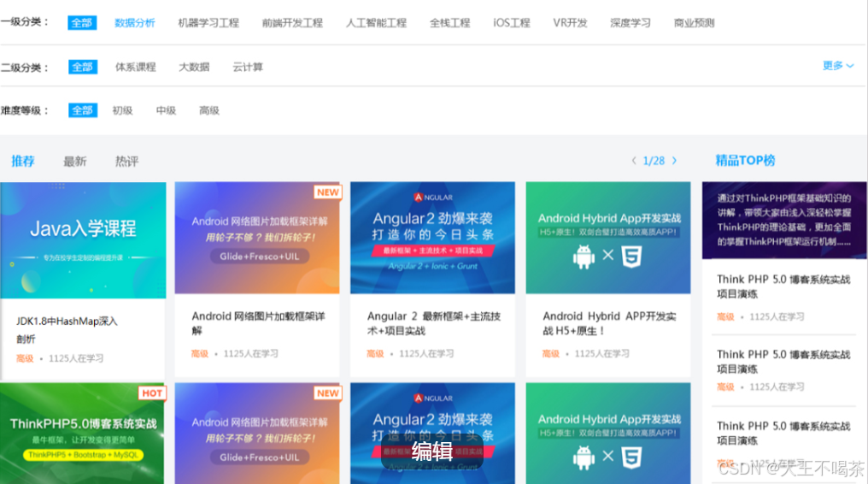Select 全部 in 难度等级 row
The image size is (868, 484).
[83, 110]
